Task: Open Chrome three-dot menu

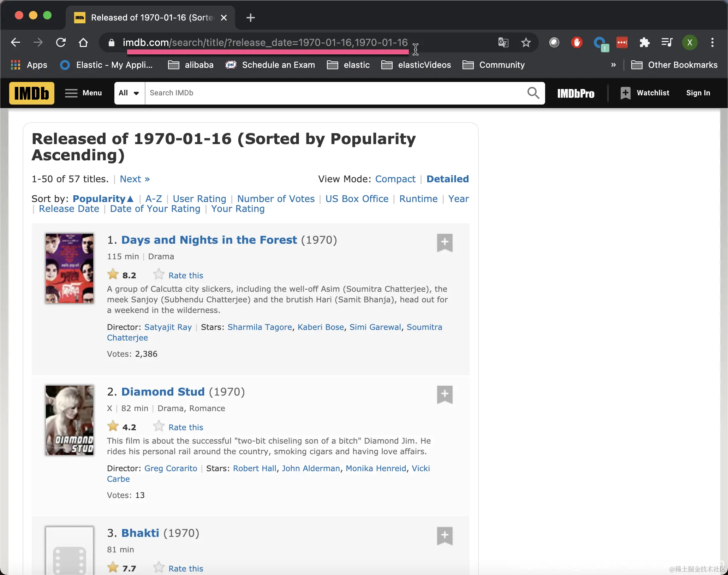Action: coord(712,43)
